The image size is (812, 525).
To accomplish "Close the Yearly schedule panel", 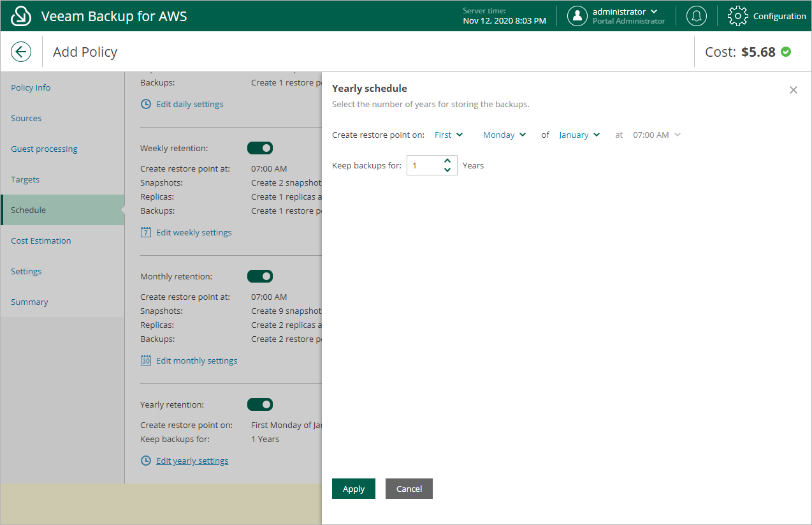I will [x=794, y=90].
